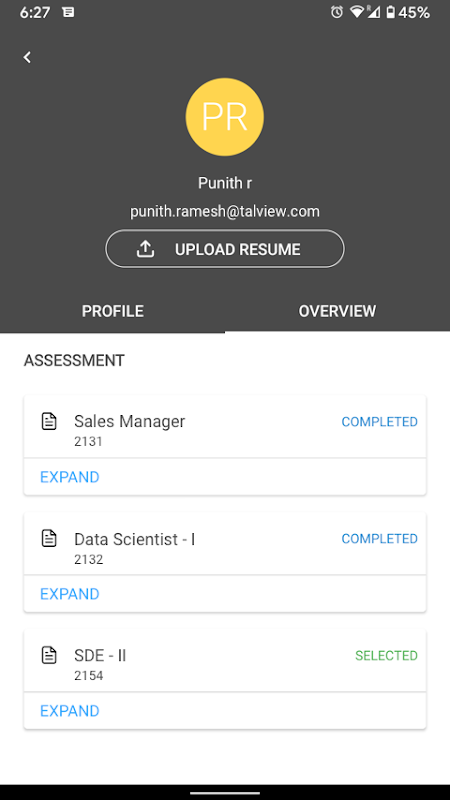This screenshot has width=450, height=800.
Task: Tap the notification icon beside the clock
Action: 68,12
